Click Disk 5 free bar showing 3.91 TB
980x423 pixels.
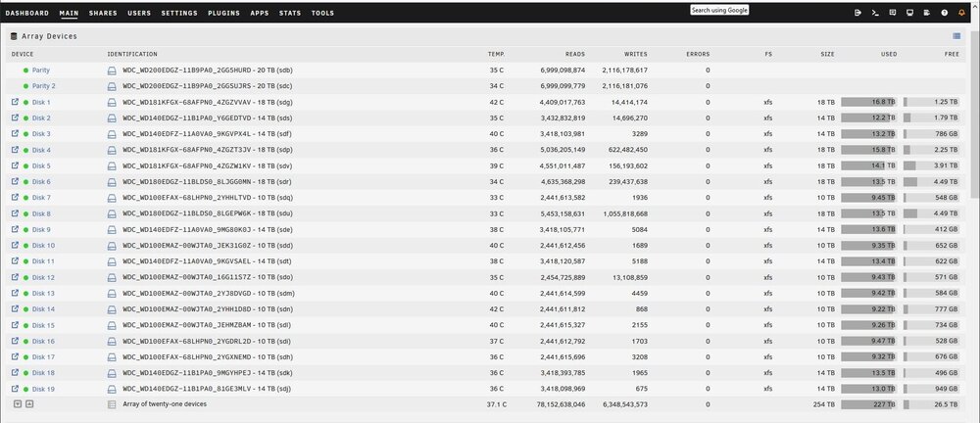coord(931,165)
